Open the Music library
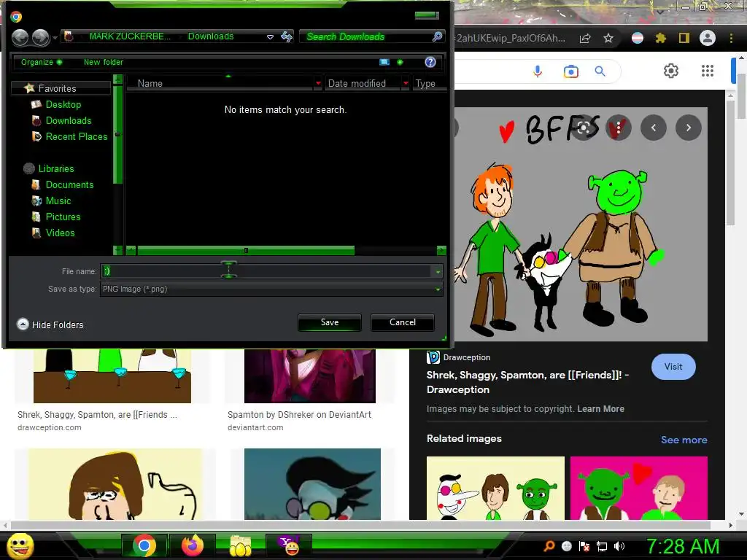The width and height of the screenshot is (747, 560). point(58,201)
